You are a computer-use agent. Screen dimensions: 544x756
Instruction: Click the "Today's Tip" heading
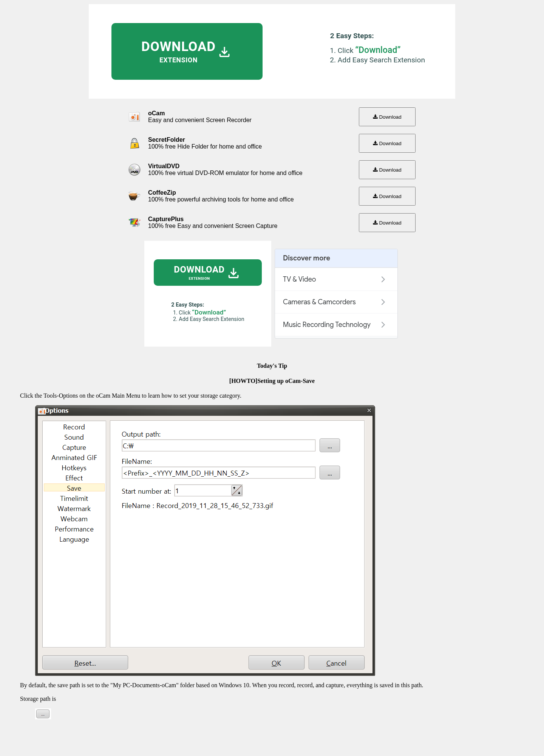point(272,366)
